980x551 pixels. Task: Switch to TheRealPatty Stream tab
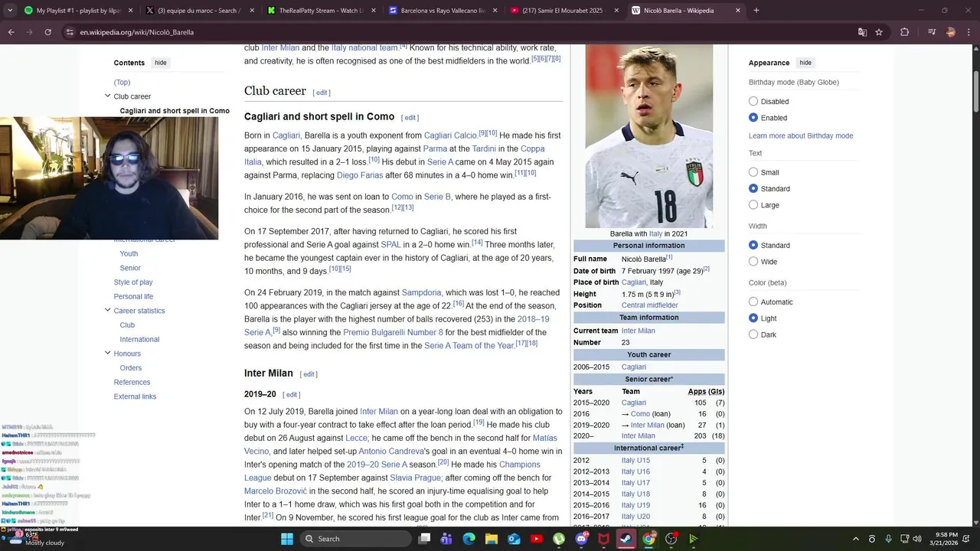pyautogui.click(x=322, y=11)
